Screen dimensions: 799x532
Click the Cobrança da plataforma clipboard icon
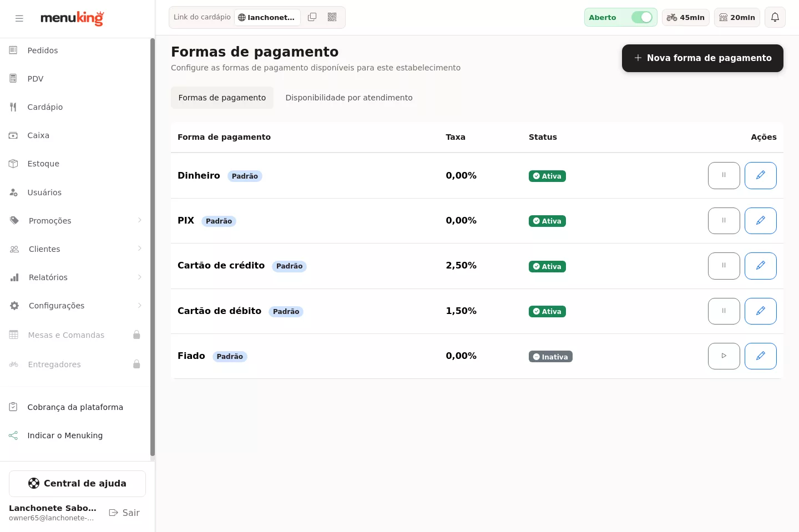click(13, 407)
